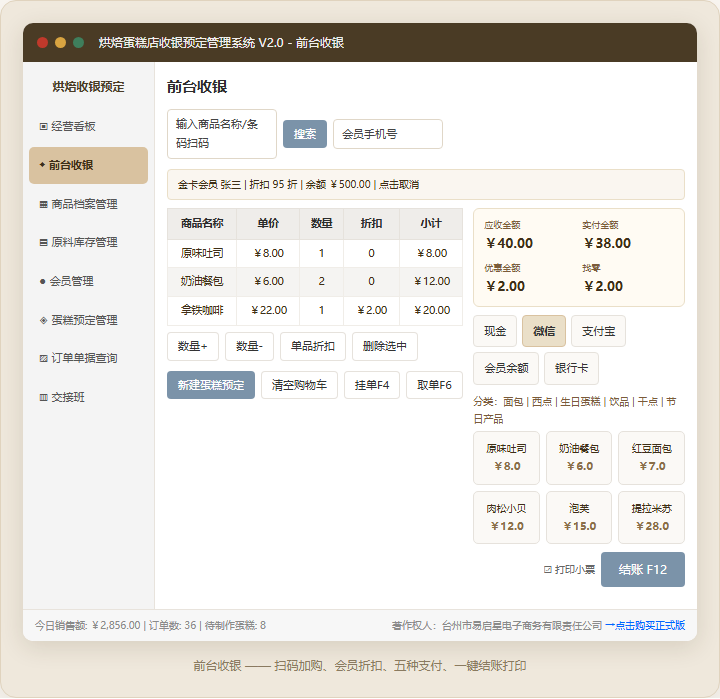The image size is (720, 699).
Task: Add 原味吐司 ¥8.0 product card
Action: [x=506, y=458]
